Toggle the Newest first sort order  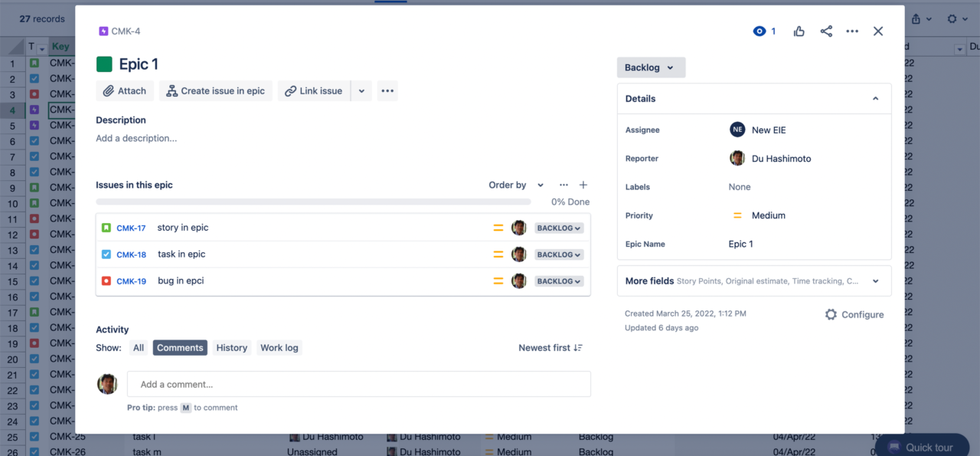point(550,347)
